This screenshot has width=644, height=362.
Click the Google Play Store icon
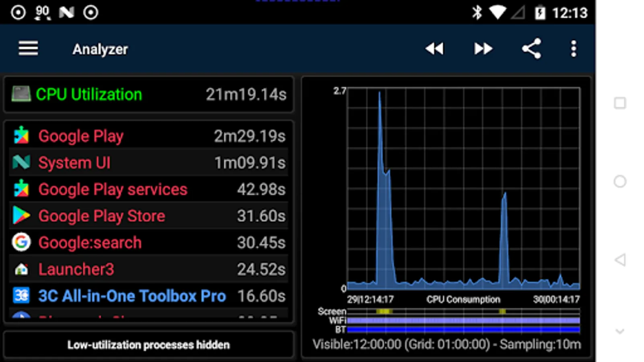pyautogui.click(x=21, y=215)
